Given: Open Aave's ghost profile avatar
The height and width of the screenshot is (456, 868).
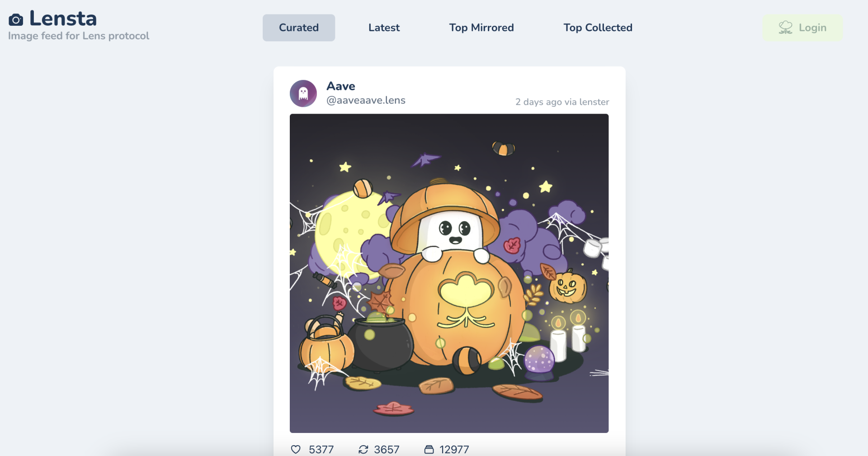Looking at the screenshot, I should pyautogui.click(x=303, y=94).
